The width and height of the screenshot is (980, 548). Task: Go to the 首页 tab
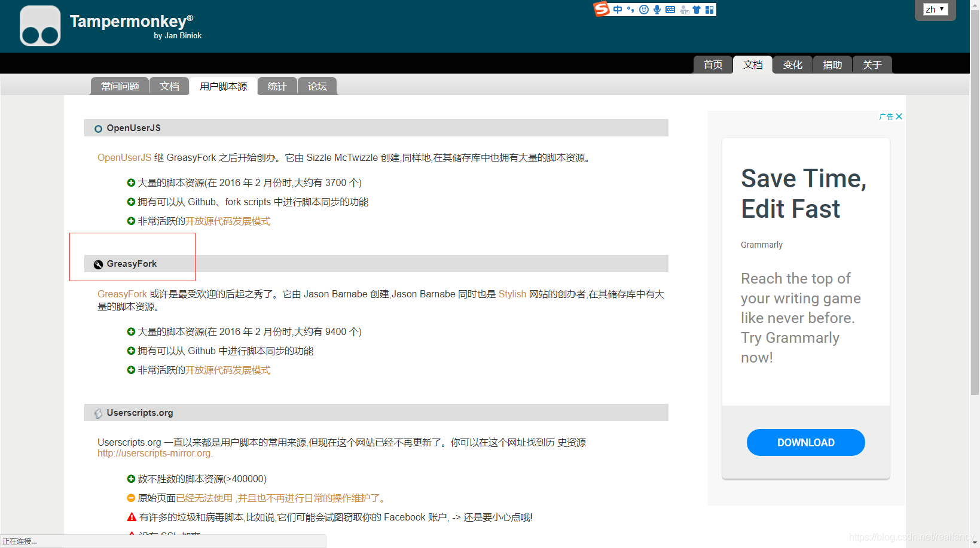click(713, 65)
